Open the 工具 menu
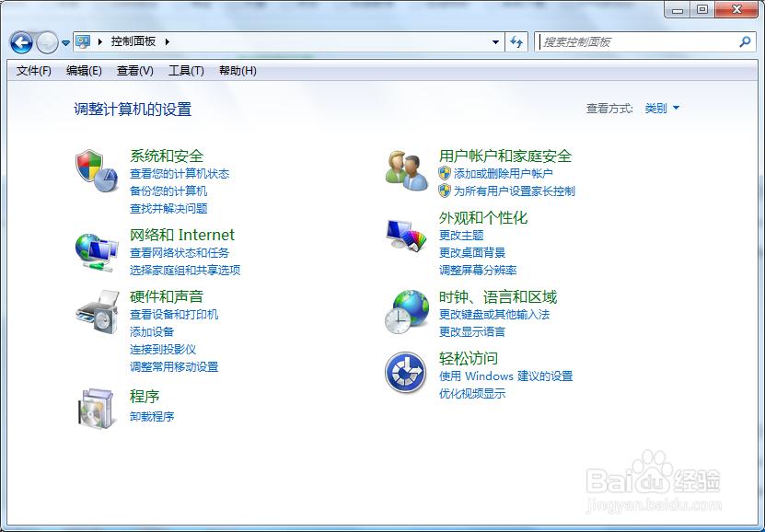 185,70
